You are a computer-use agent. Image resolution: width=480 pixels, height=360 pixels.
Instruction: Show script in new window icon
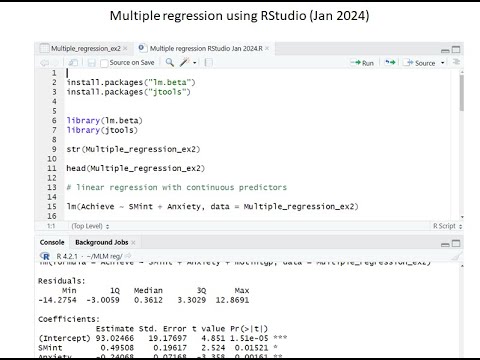(x=73, y=63)
